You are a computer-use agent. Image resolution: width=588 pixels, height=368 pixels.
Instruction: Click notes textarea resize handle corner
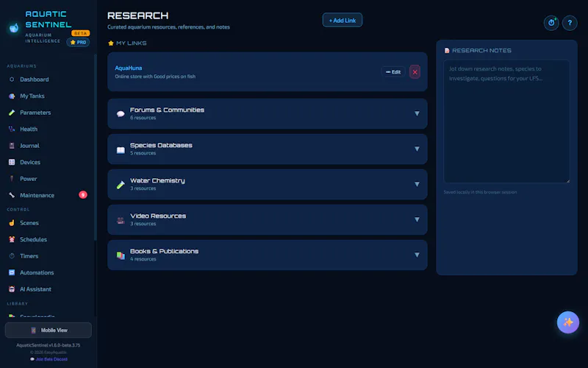[567, 180]
